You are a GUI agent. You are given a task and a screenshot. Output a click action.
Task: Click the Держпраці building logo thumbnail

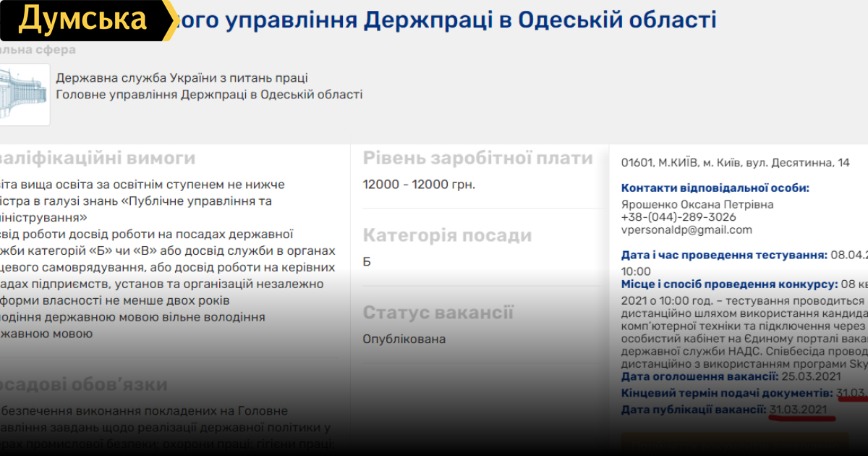pos(23,94)
